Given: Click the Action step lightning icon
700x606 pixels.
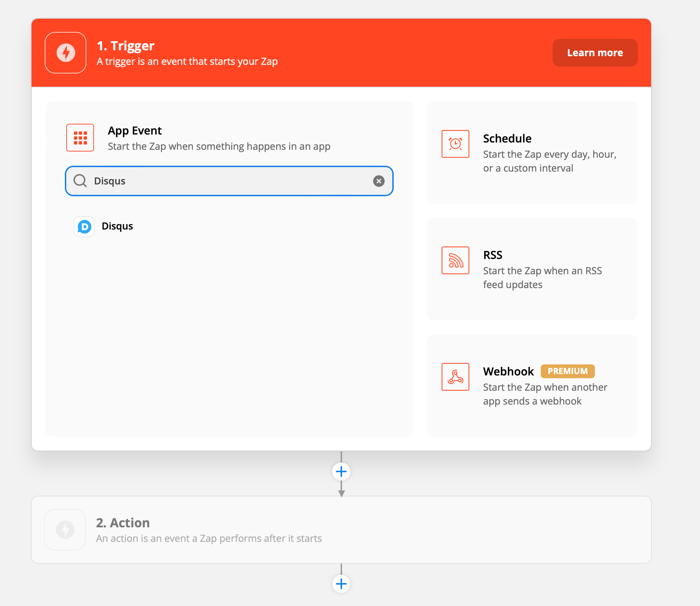Looking at the screenshot, I should (65, 529).
